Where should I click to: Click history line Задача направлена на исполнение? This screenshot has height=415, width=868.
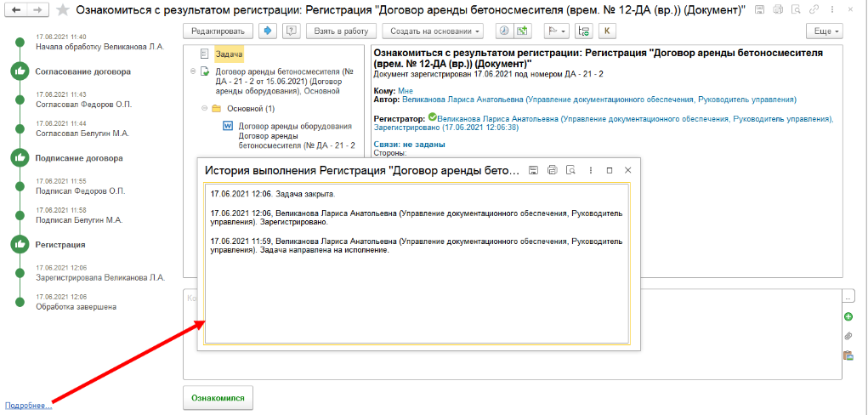coord(325,250)
